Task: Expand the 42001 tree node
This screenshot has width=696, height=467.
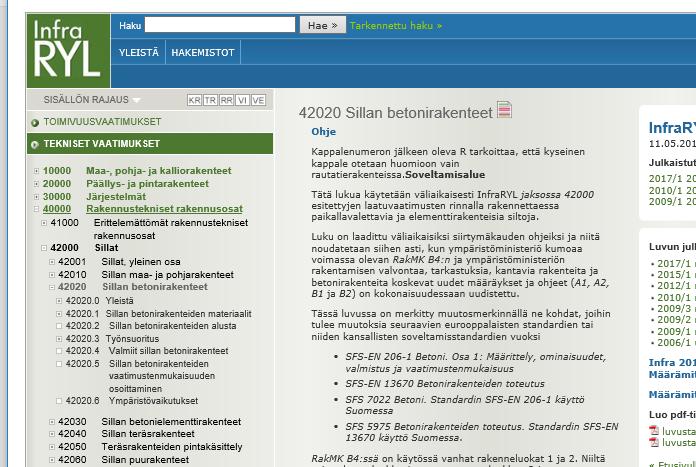Action: [x=52, y=262]
